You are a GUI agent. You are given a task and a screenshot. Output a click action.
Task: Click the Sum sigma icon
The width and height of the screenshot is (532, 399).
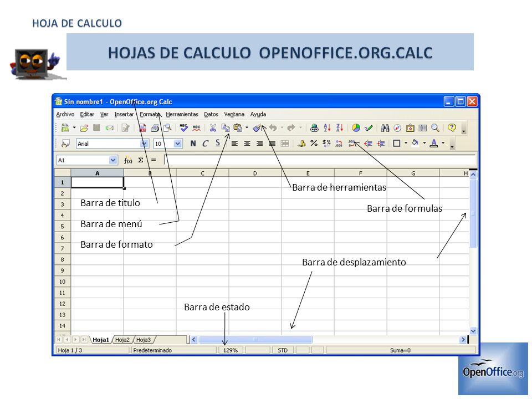point(140,160)
